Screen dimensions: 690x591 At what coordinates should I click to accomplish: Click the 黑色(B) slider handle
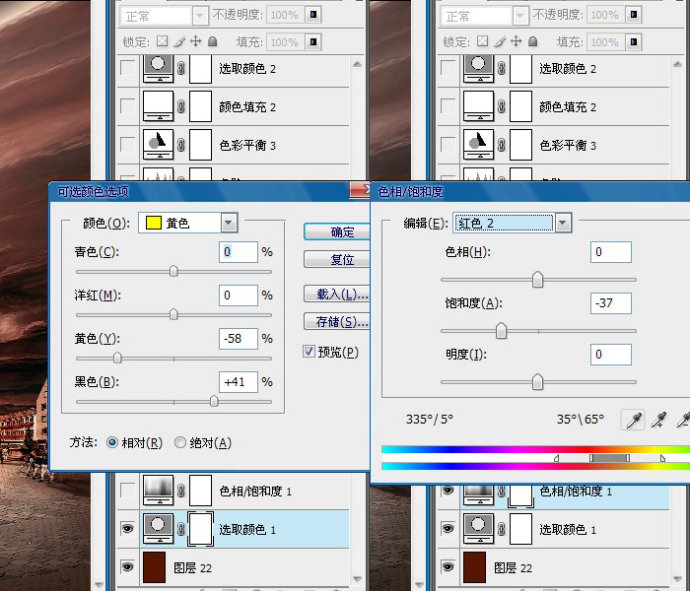click(214, 401)
